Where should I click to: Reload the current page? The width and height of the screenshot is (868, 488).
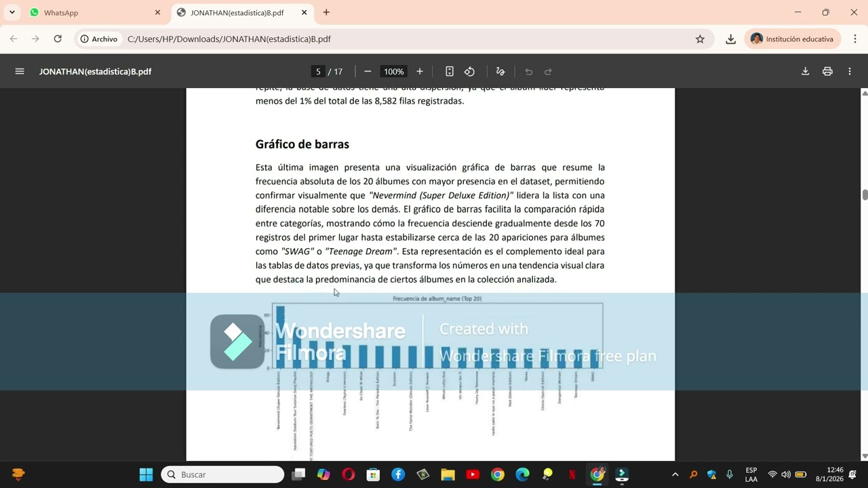(x=58, y=39)
